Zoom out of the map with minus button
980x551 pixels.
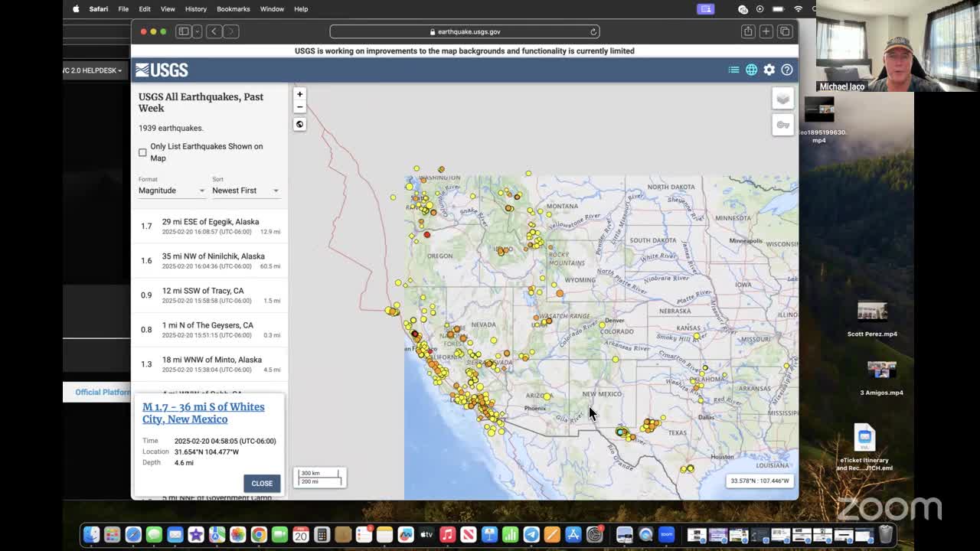tap(299, 107)
